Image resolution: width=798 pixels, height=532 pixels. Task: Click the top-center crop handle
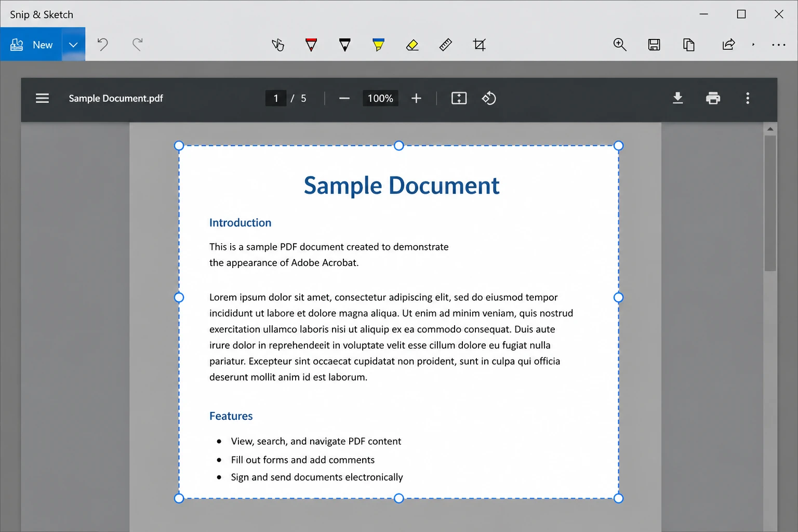[x=399, y=145]
